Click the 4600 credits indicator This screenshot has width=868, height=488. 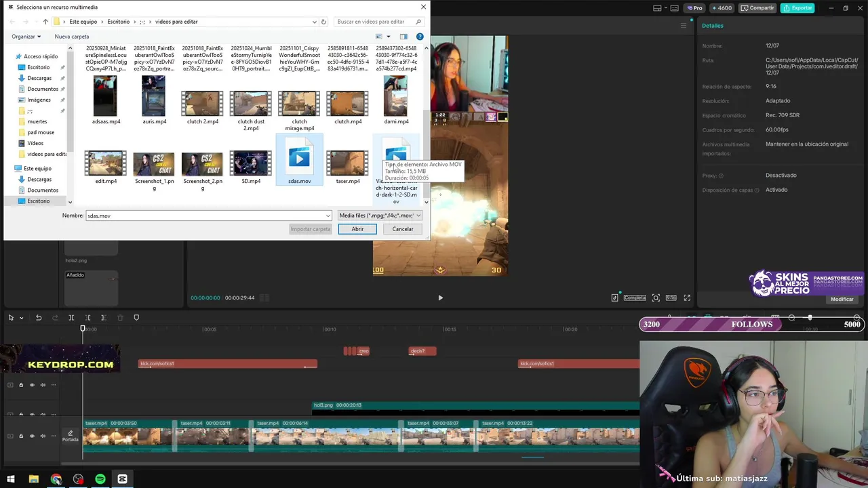(722, 8)
